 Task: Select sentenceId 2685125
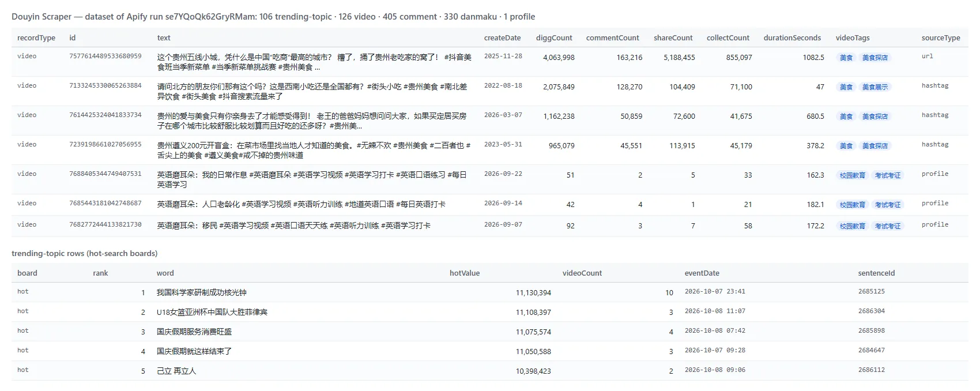[x=871, y=292]
